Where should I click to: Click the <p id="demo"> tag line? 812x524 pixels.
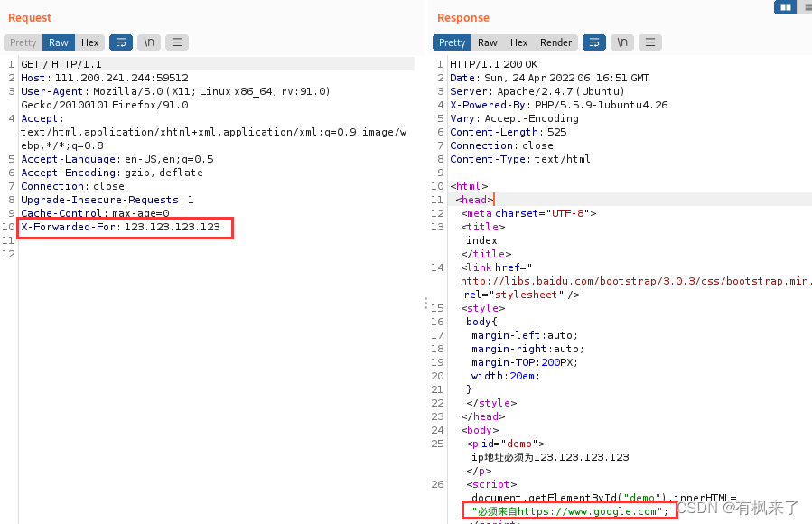click(x=506, y=444)
